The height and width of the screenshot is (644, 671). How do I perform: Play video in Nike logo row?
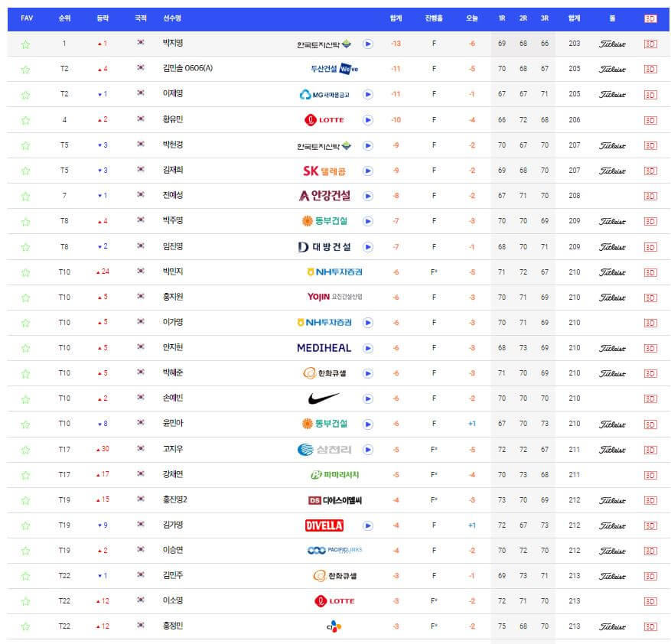click(x=367, y=398)
